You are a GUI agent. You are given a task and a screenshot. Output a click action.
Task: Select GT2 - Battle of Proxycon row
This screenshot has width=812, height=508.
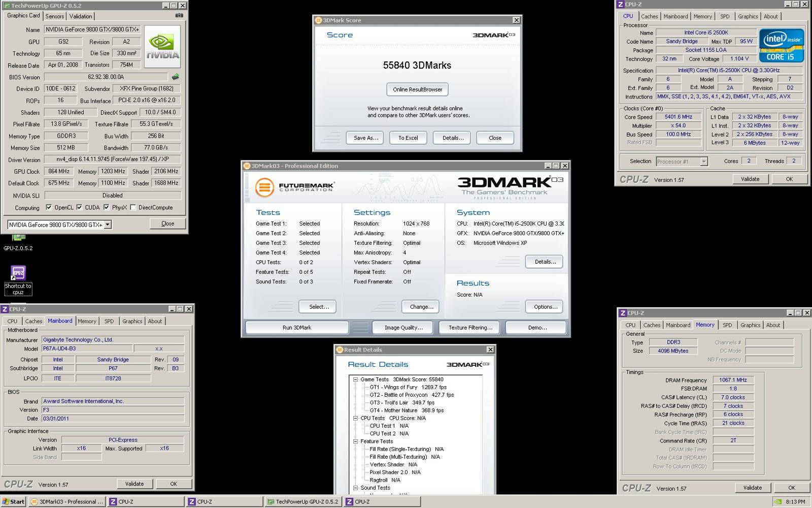coord(412,395)
